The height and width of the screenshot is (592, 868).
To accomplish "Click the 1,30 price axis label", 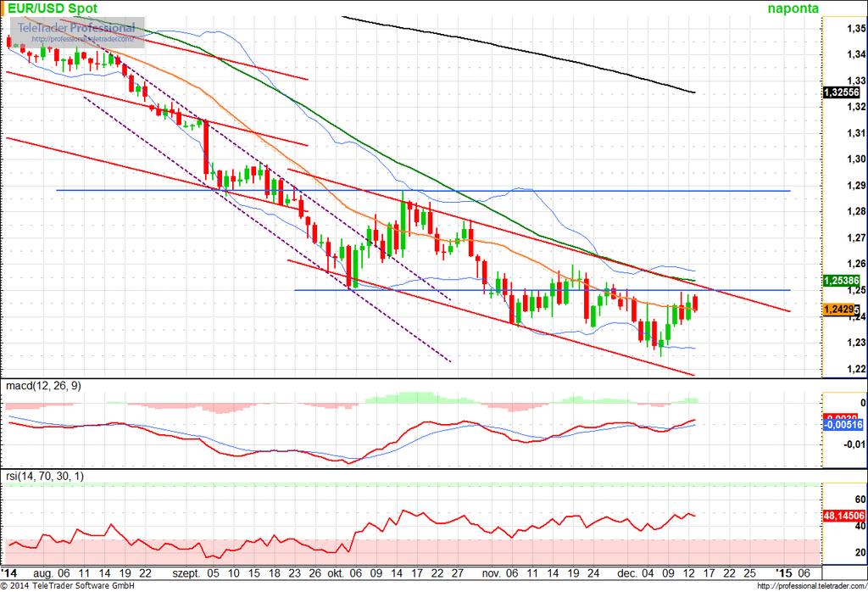I will pos(856,159).
